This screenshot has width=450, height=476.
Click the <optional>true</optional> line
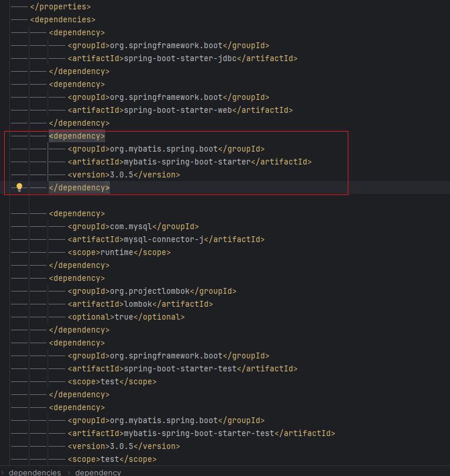coord(126,317)
